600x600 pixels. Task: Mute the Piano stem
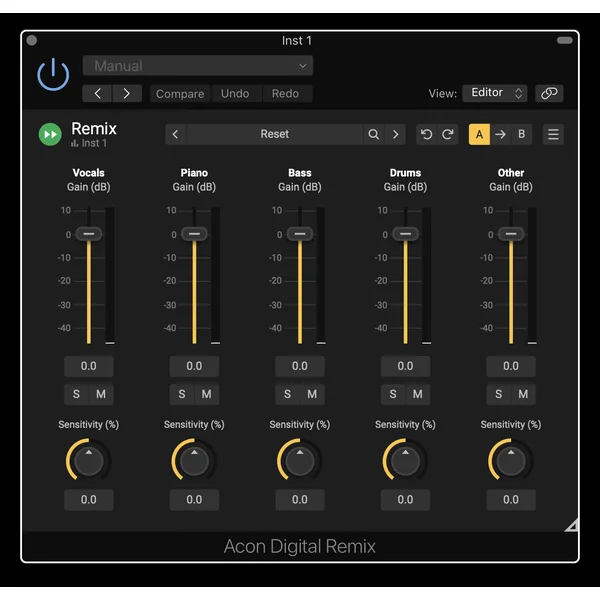[207, 394]
